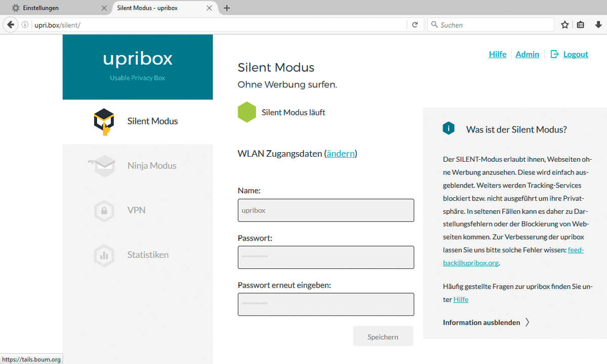Click the Logout link

[576, 54]
